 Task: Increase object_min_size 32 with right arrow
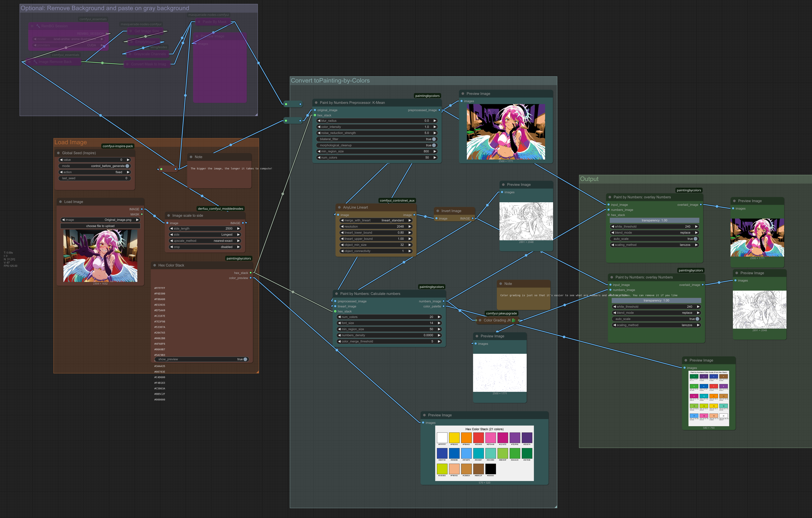click(x=410, y=245)
